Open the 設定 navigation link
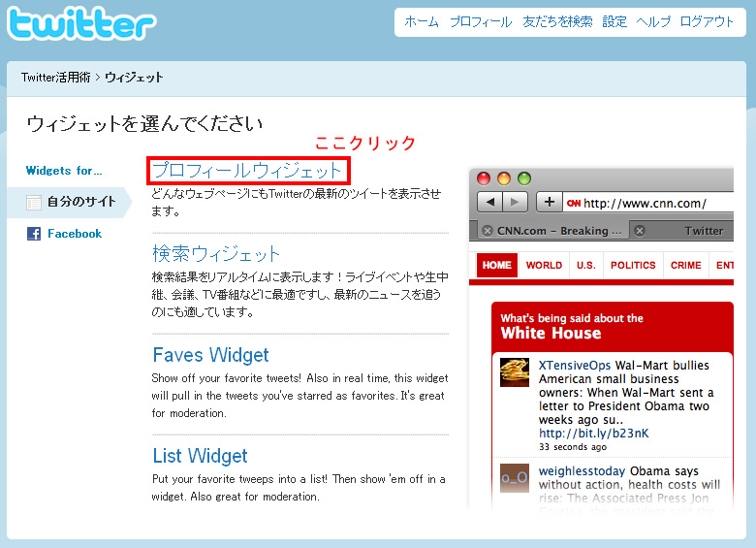 pos(614,21)
